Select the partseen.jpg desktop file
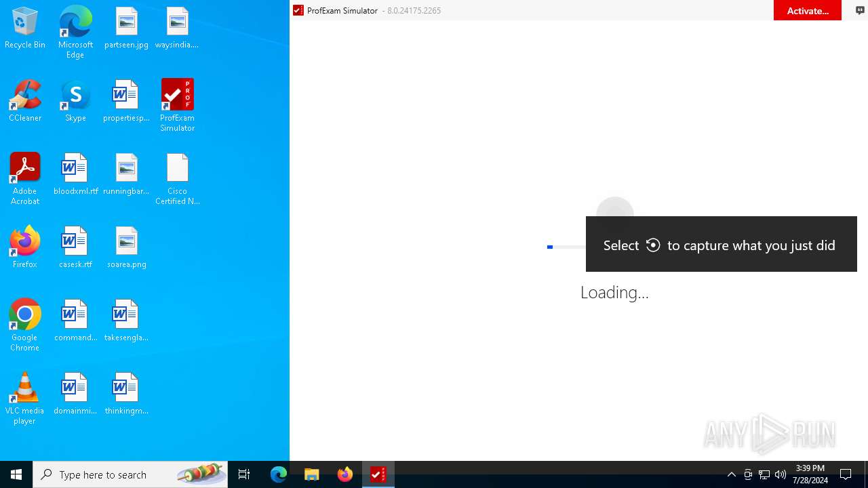The image size is (868, 488). (126, 28)
